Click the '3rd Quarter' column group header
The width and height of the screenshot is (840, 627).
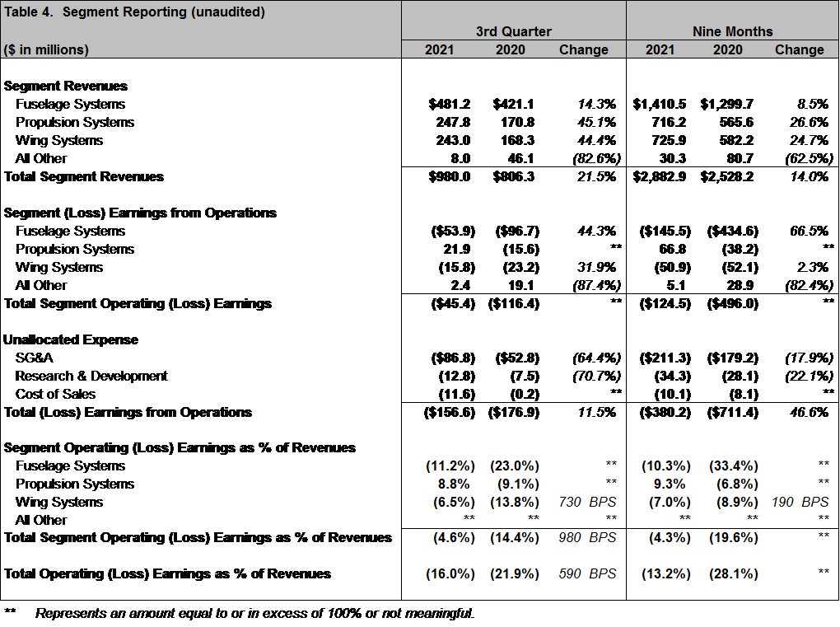pyautogui.click(x=513, y=31)
